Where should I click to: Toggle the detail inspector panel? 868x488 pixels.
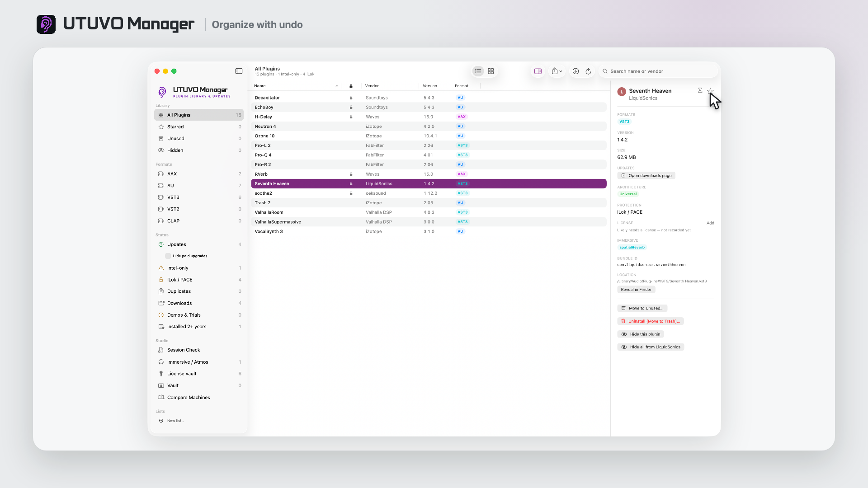(538, 71)
